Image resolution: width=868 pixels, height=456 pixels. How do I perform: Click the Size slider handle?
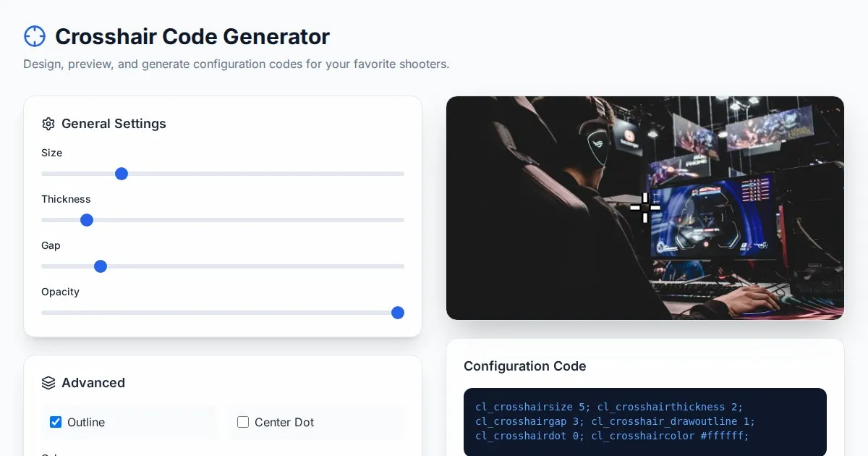(122, 174)
